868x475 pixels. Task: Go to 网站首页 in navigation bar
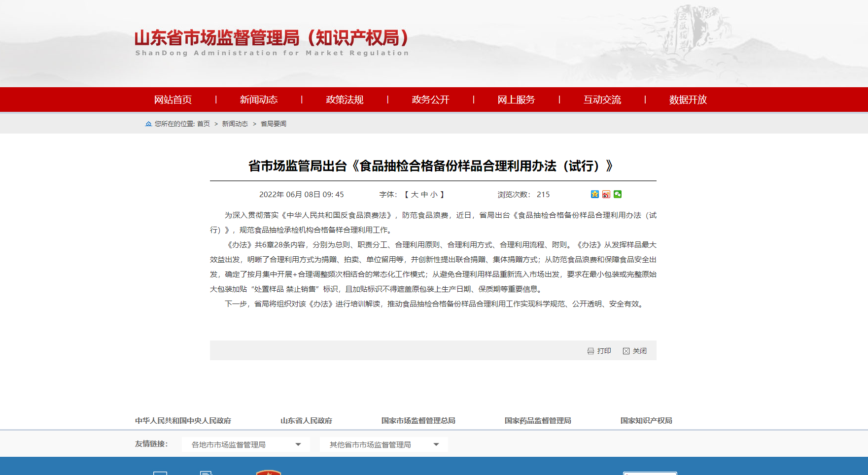tap(173, 100)
